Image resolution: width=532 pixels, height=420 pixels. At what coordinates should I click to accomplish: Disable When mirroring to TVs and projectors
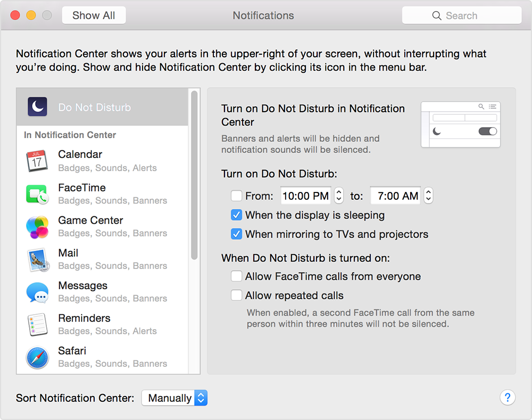point(237,234)
